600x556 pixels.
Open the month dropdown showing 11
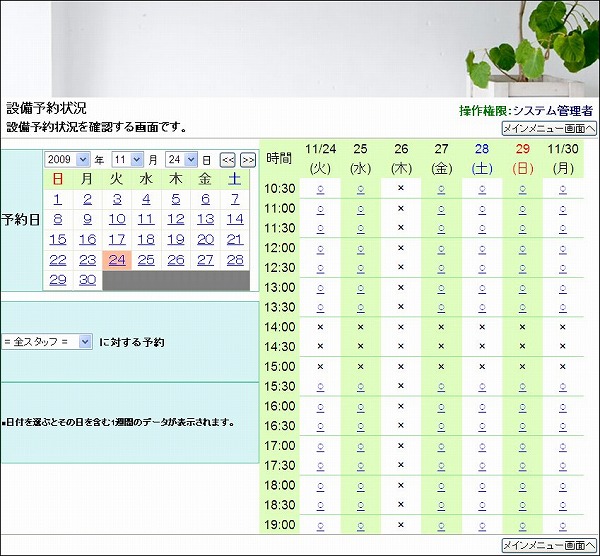click(128, 159)
